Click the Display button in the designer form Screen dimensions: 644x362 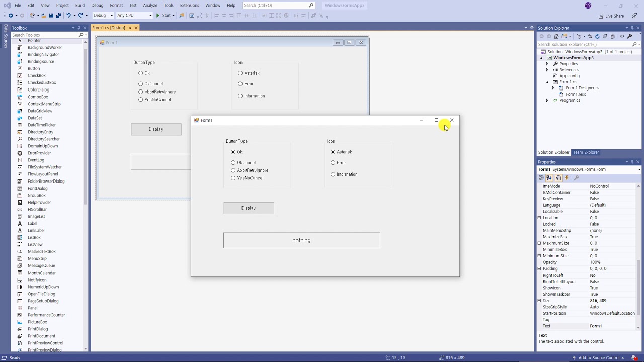pos(156,129)
